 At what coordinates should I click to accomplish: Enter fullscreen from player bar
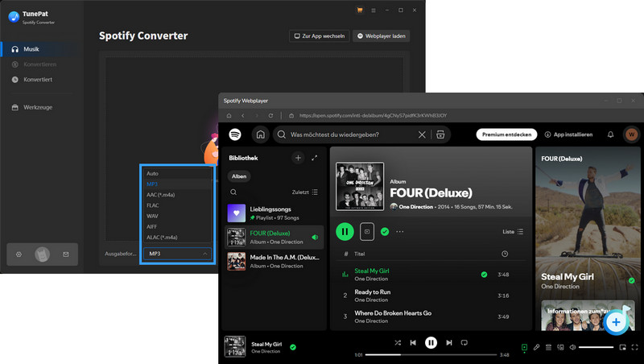634,347
